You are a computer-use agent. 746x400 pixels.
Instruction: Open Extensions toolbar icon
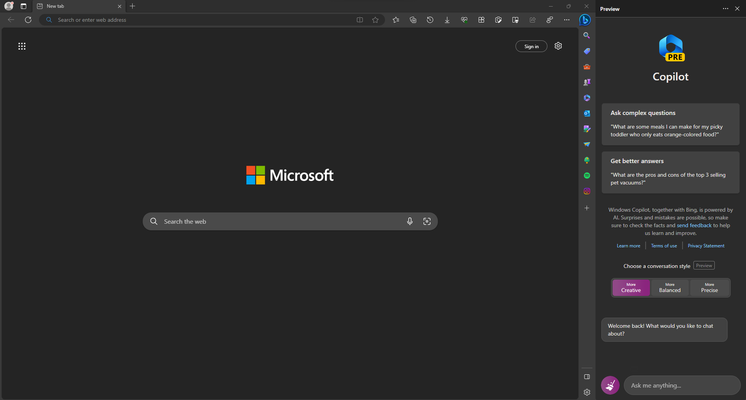[481, 20]
